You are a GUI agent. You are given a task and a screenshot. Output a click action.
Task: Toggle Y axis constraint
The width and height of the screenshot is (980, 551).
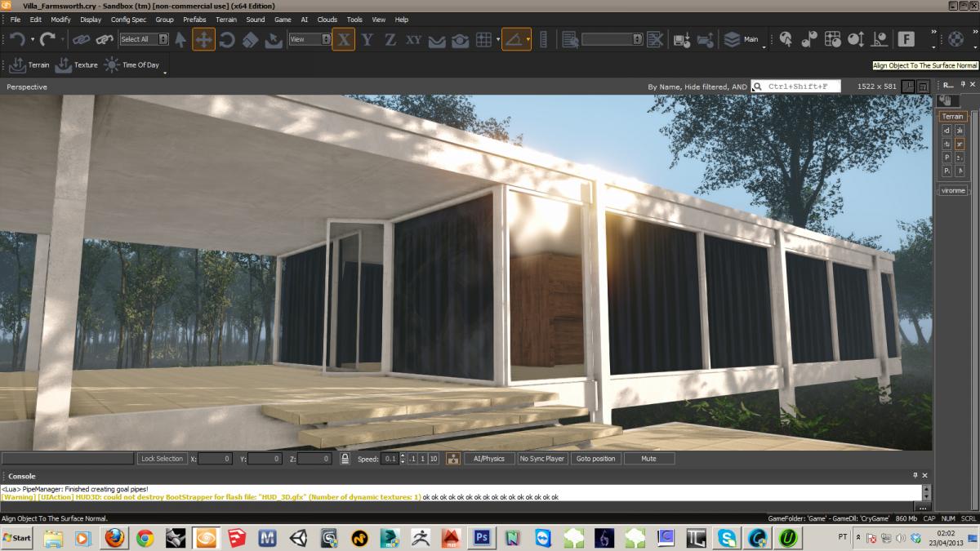click(x=368, y=38)
